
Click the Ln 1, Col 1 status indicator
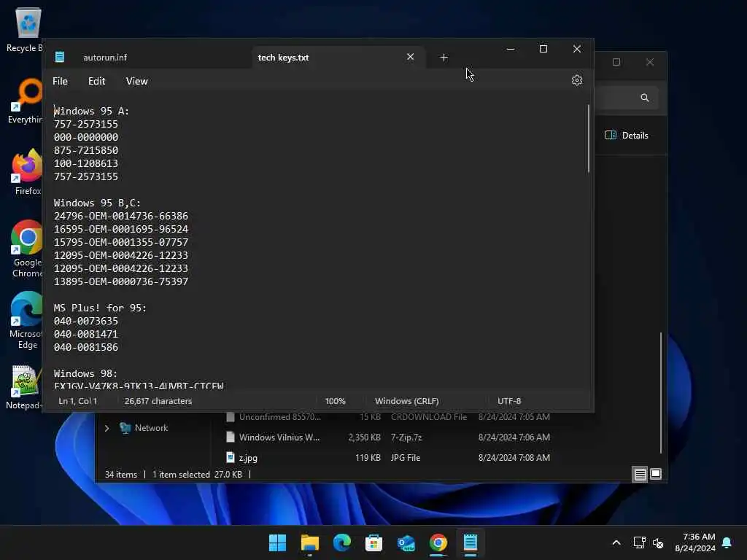(x=77, y=401)
